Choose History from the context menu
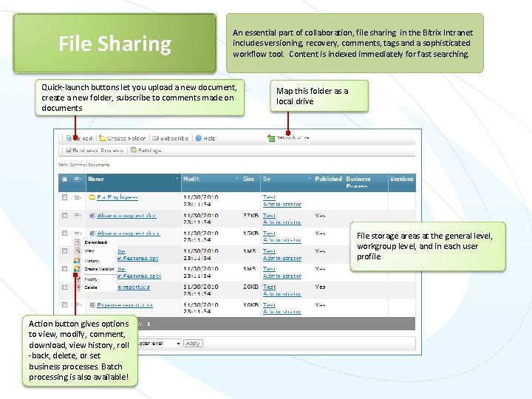Viewport: 532px width, 399px height. [x=92, y=261]
